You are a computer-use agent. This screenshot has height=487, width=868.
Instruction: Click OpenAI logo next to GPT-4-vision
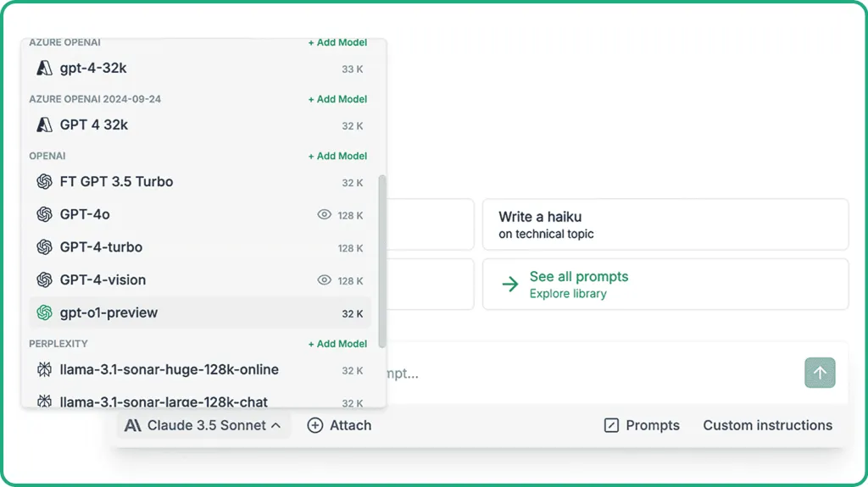coord(44,280)
